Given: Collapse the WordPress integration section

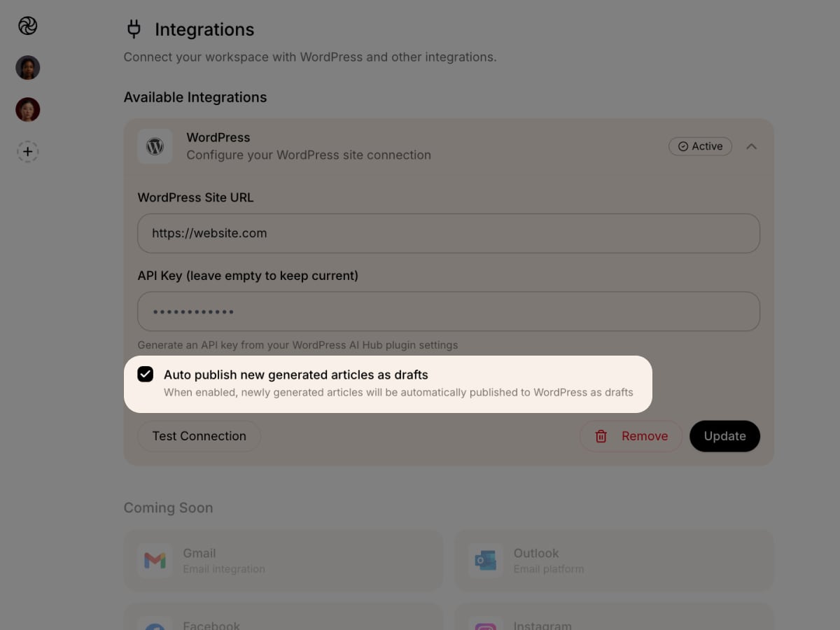Looking at the screenshot, I should [751, 146].
